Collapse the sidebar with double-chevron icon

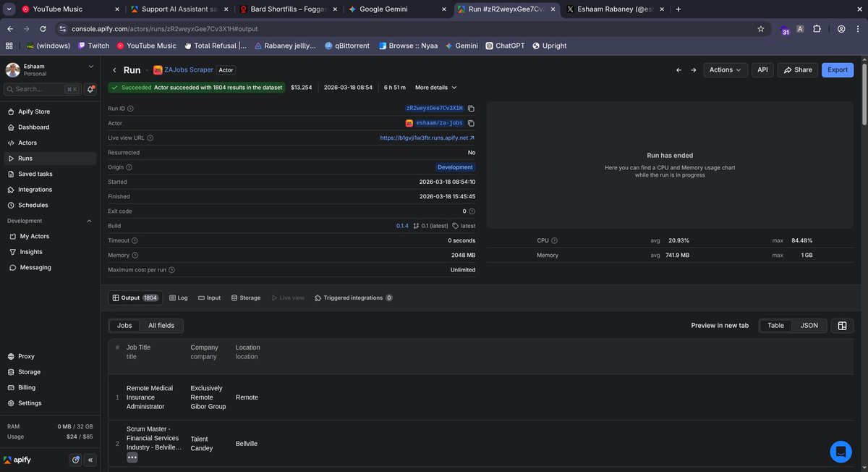pos(90,460)
